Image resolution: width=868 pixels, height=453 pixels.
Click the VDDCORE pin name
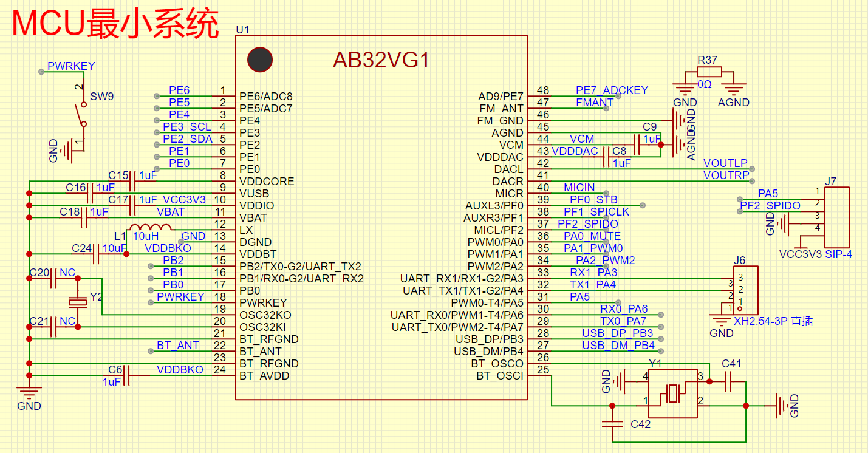(x=267, y=181)
